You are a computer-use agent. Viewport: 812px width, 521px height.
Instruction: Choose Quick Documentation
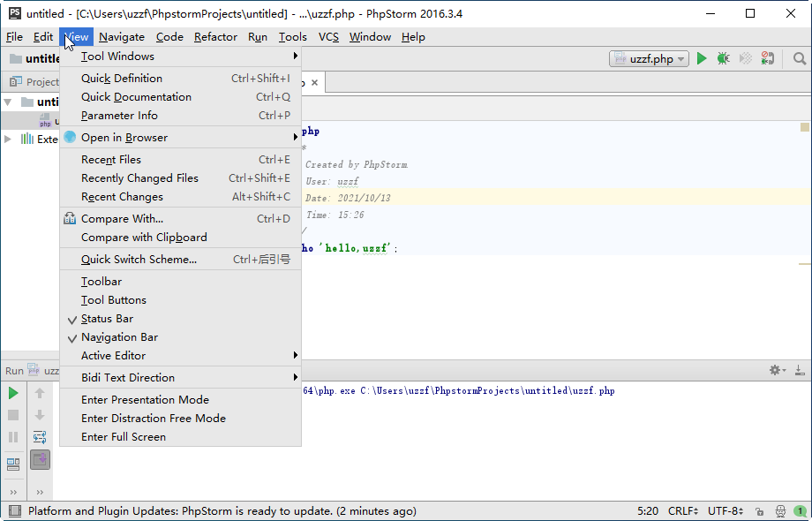point(180,97)
